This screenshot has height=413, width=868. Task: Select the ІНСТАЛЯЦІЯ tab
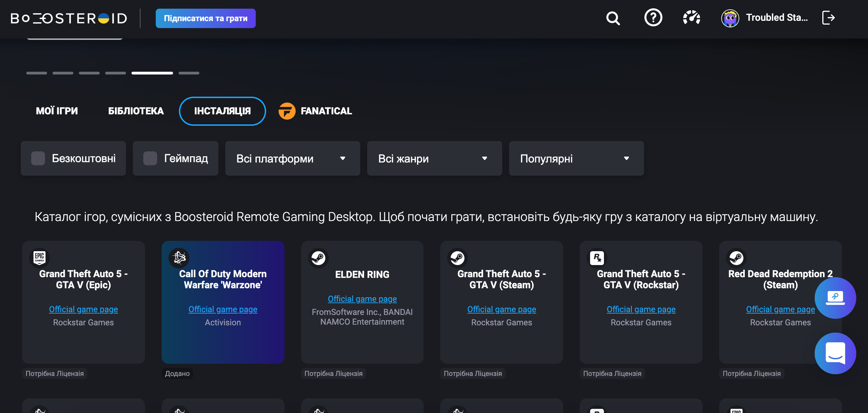click(223, 111)
